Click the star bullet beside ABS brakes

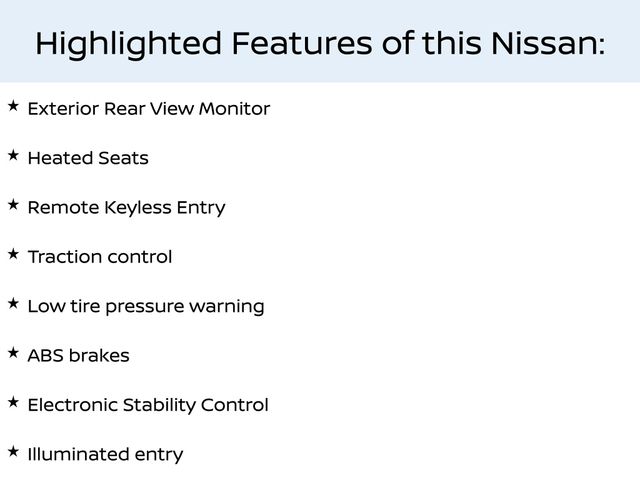click(x=12, y=353)
